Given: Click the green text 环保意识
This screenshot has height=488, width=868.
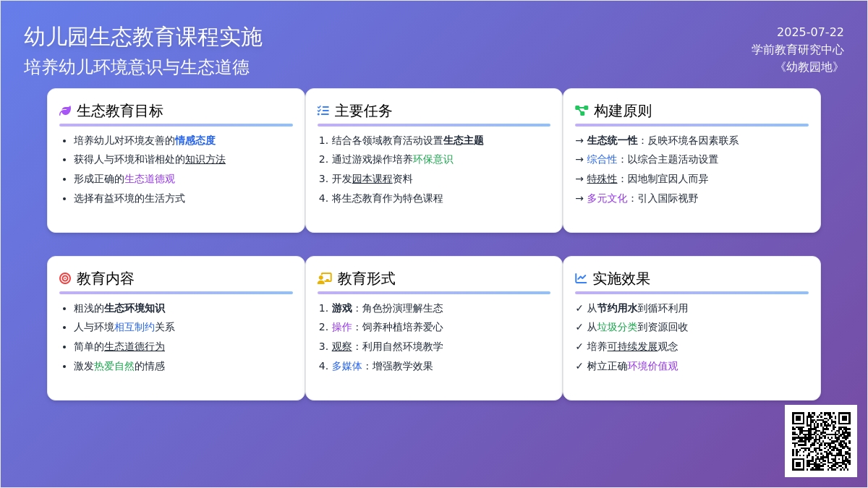Looking at the screenshot, I should (433, 159).
